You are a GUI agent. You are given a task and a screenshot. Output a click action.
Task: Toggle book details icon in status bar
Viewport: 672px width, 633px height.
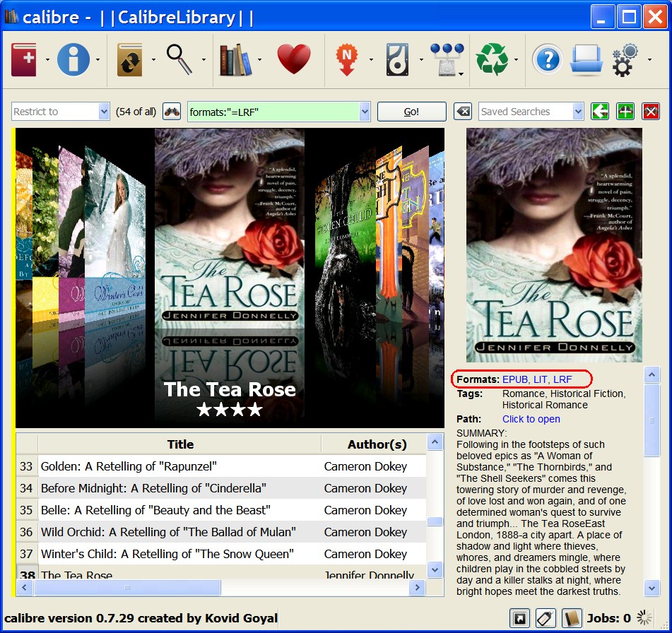[572, 618]
